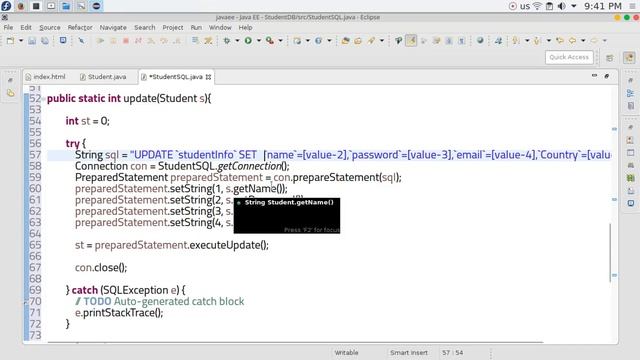This screenshot has height=360, width=640.
Task: Open the Debug configurations dropdown arrow
Action: click(237, 40)
